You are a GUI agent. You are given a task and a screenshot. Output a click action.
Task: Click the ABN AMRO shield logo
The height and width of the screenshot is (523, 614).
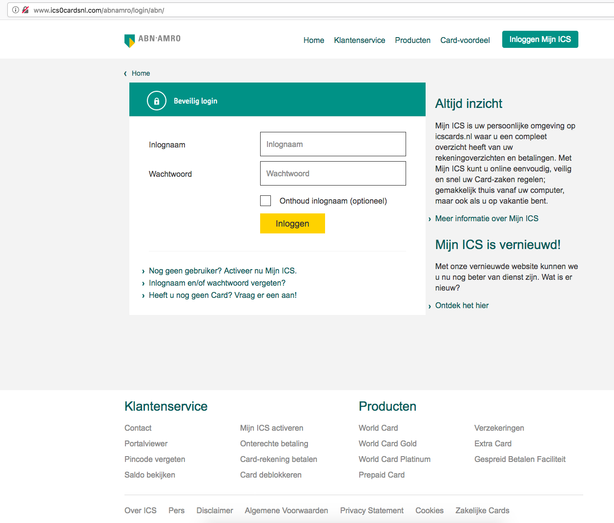tap(129, 41)
